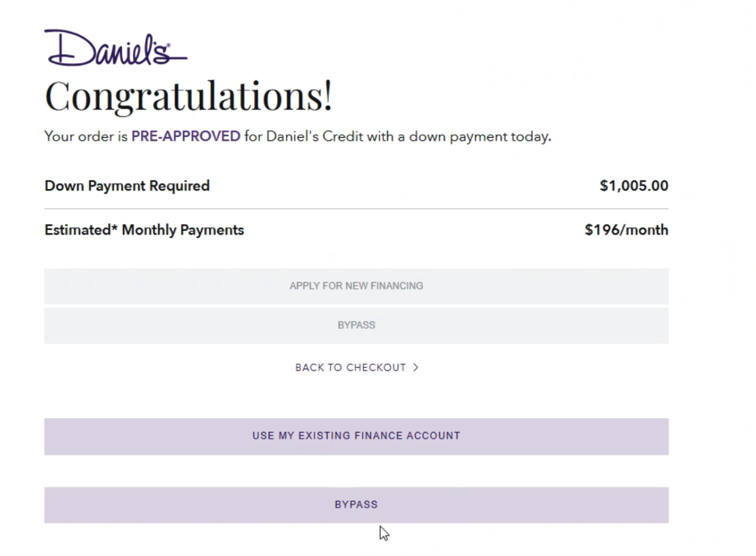Select Apply For New Financing
This screenshot has height=556, width=756.
click(356, 286)
